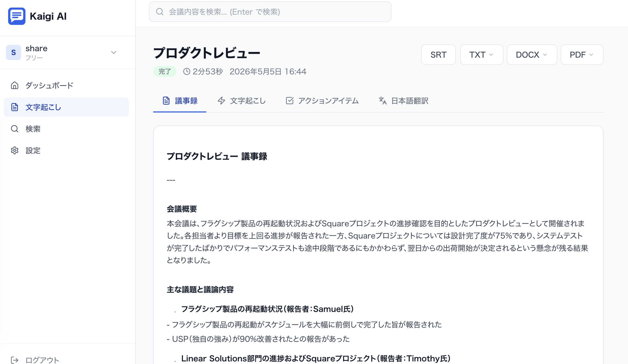Click the フリー plan label
Screen dimensions: 628x364
[x=34, y=58]
